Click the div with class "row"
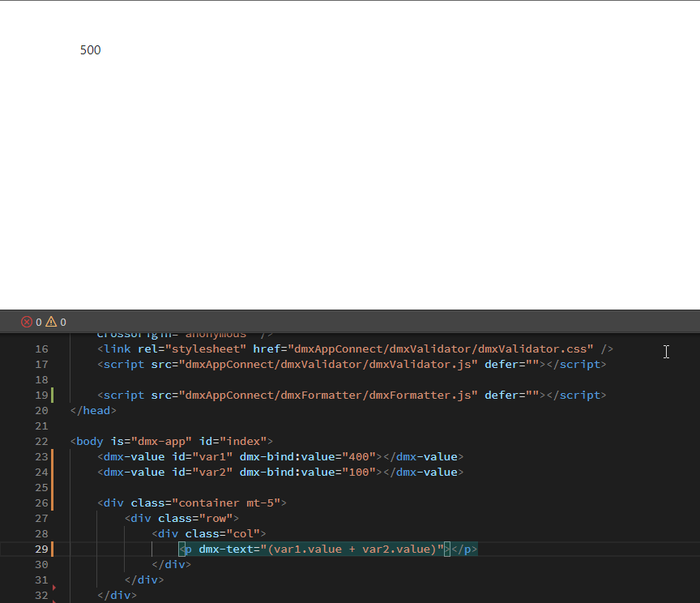The width and height of the screenshot is (700, 603). (x=182, y=518)
